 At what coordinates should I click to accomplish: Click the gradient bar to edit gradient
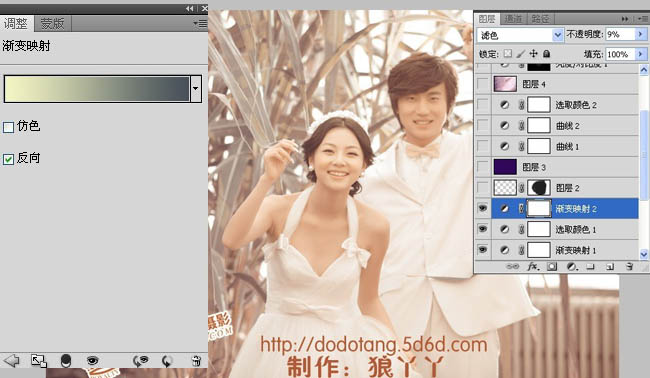coord(97,88)
